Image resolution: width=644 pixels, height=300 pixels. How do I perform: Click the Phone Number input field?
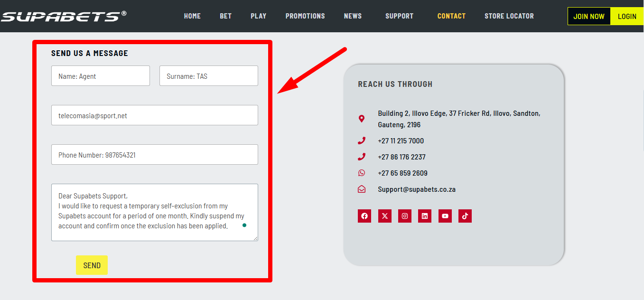click(154, 154)
